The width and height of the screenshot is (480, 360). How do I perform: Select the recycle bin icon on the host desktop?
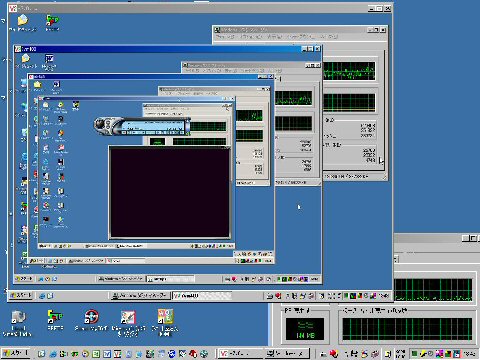(18, 317)
